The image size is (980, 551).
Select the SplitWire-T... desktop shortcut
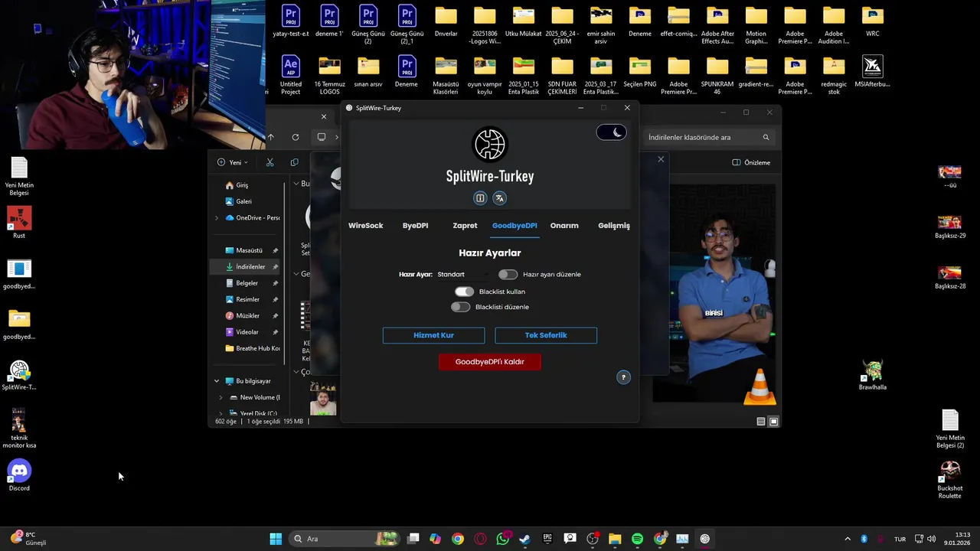(x=19, y=375)
